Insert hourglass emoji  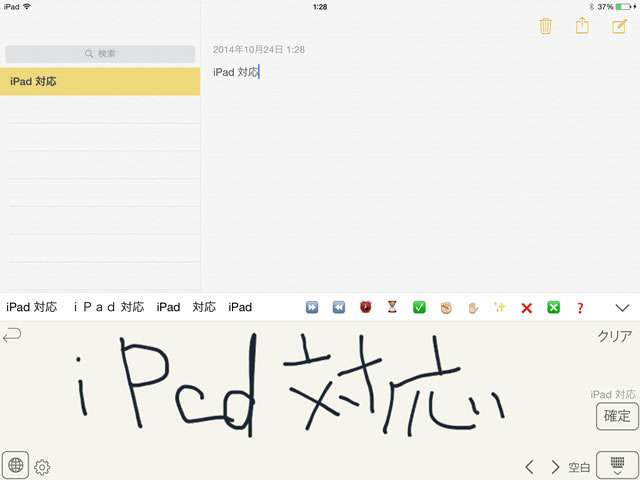tap(392, 307)
